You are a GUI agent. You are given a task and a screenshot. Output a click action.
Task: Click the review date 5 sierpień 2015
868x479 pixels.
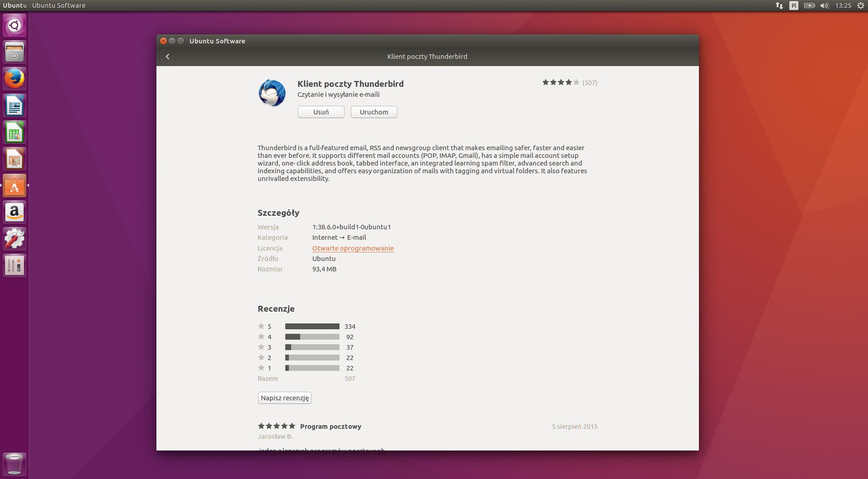tap(575, 427)
